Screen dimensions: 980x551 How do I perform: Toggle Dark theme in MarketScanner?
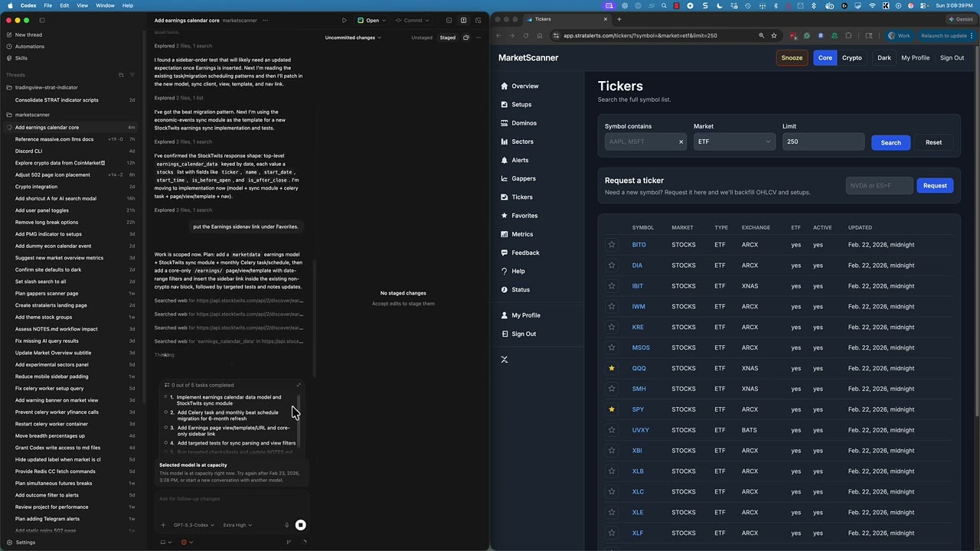884,57
